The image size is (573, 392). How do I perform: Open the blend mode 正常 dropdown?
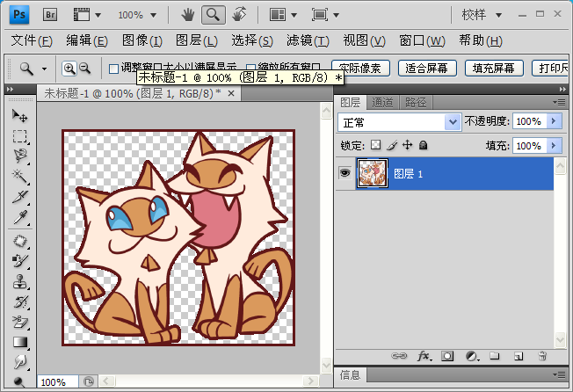[x=452, y=122]
